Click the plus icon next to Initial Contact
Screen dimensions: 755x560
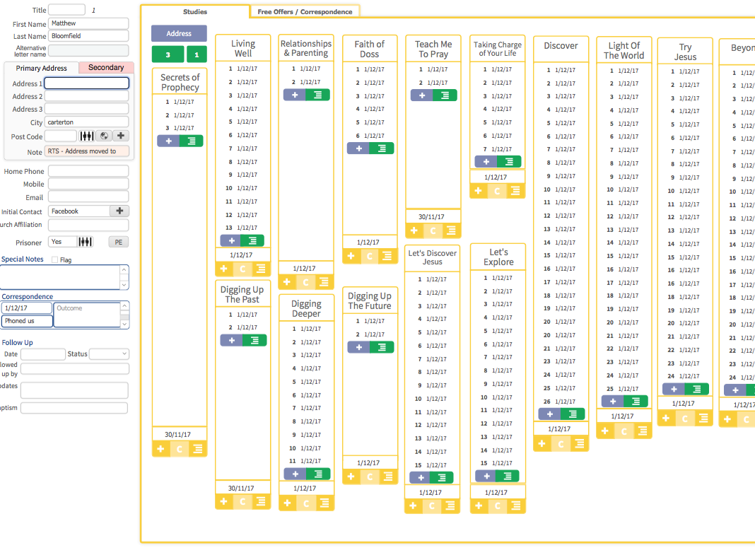point(119,211)
